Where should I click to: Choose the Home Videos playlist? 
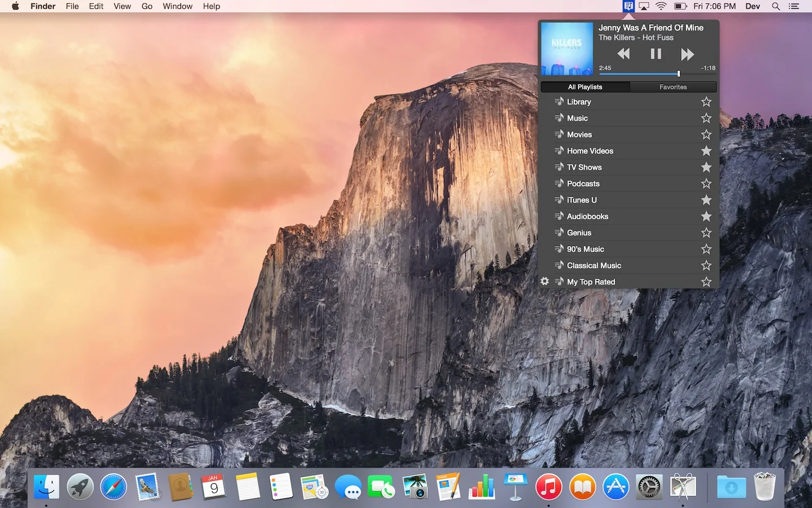(629, 151)
